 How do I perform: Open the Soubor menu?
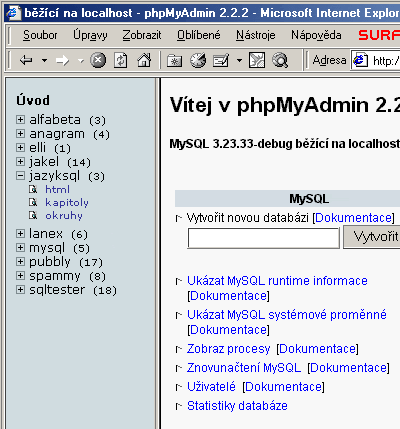40,35
